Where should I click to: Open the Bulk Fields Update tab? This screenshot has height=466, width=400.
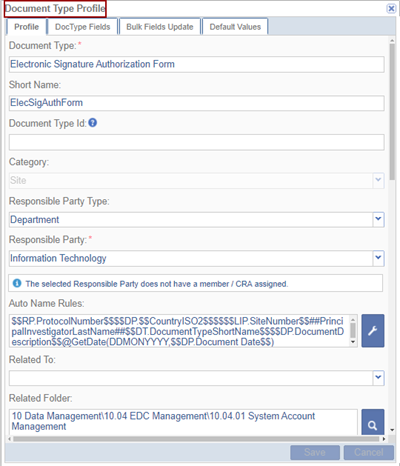[x=160, y=27]
